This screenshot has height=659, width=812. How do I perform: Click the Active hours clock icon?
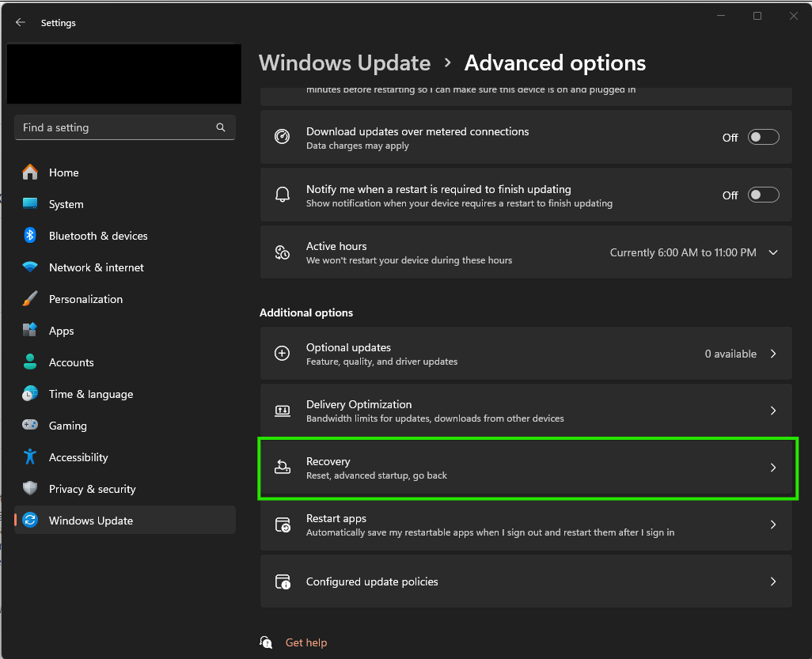click(x=283, y=252)
